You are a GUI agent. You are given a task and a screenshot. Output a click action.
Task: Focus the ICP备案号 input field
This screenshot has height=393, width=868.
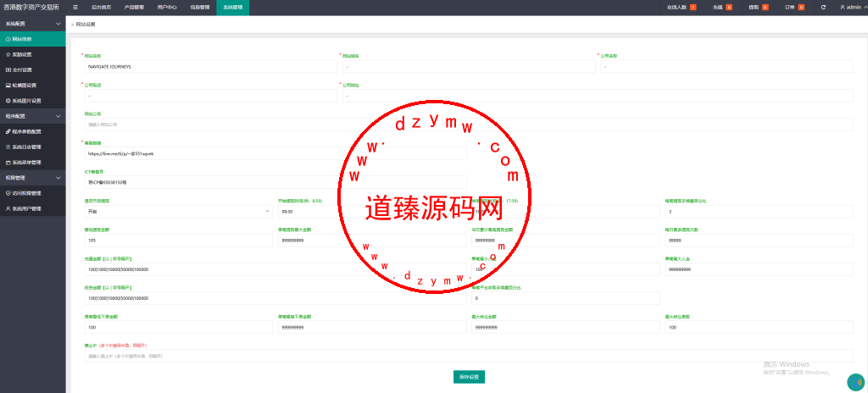275,182
